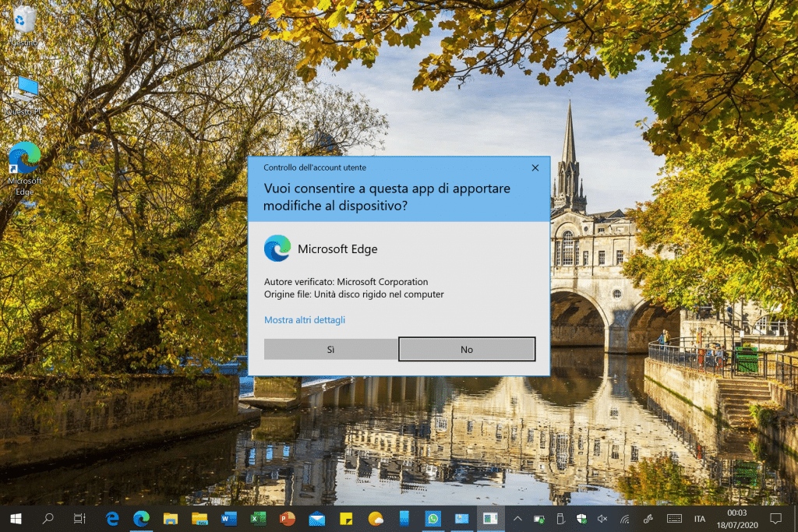Show hidden system tray icons
The height and width of the screenshot is (532, 798).
tap(517, 518)
